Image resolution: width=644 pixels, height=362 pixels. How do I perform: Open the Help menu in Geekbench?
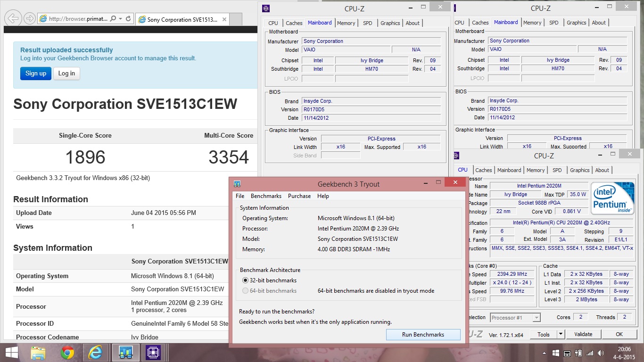coord(323,196)
